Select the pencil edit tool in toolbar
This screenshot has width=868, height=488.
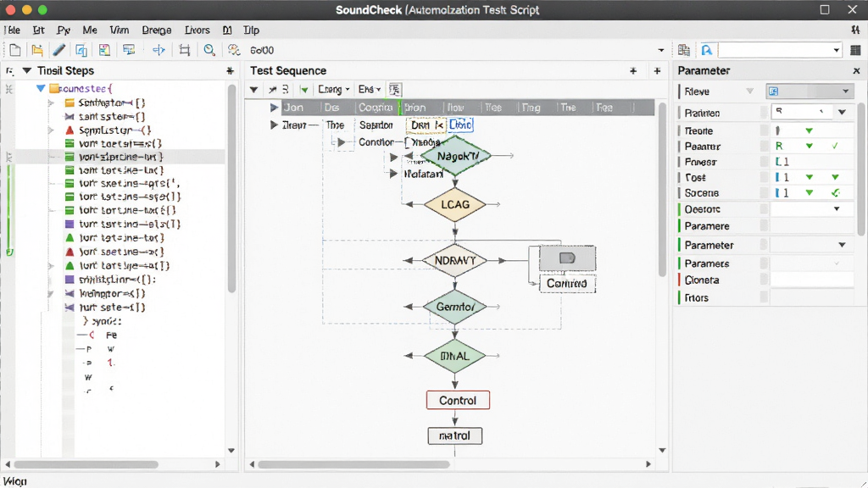59,50
